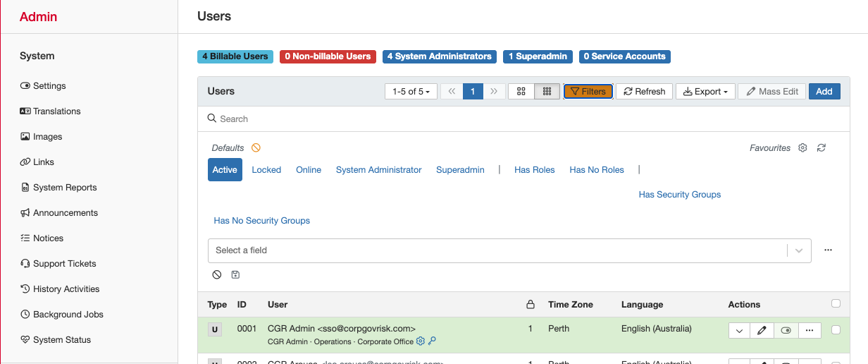The width and height of the screenshot is (868, 364).
Task: Click the Admin heading link
Action: (39, 17)
